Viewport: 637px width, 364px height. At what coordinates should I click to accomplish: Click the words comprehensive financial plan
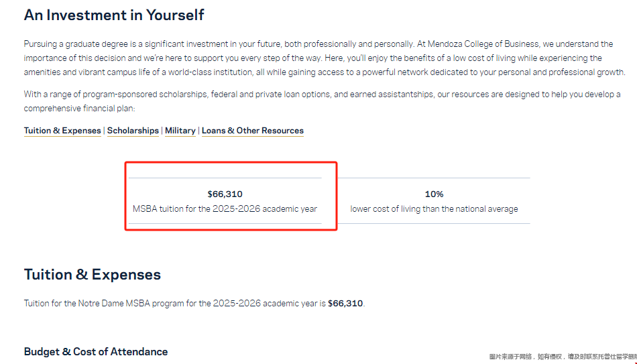click(x=79, y=109)
